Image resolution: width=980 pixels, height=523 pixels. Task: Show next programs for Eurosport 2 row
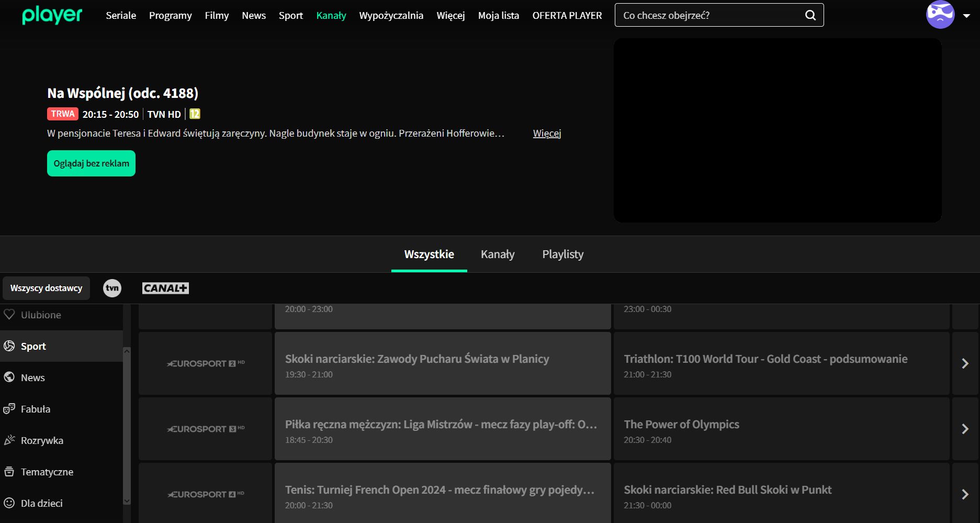965,363
